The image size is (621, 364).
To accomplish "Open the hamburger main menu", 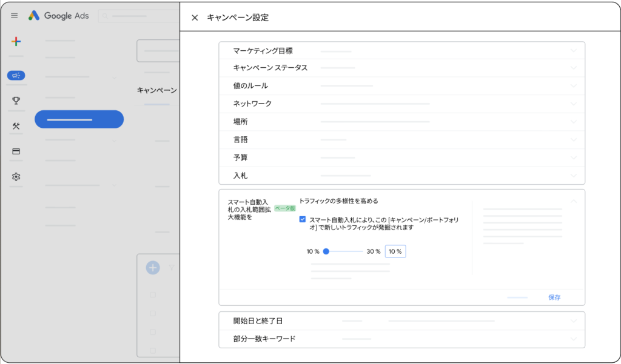I will pos(15,16).
